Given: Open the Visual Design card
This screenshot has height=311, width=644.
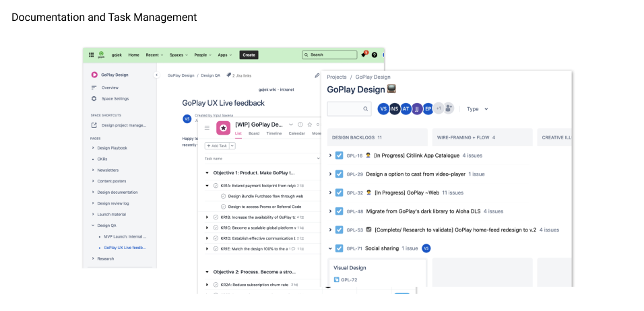Looking at the screenshot, I should 377,273.
